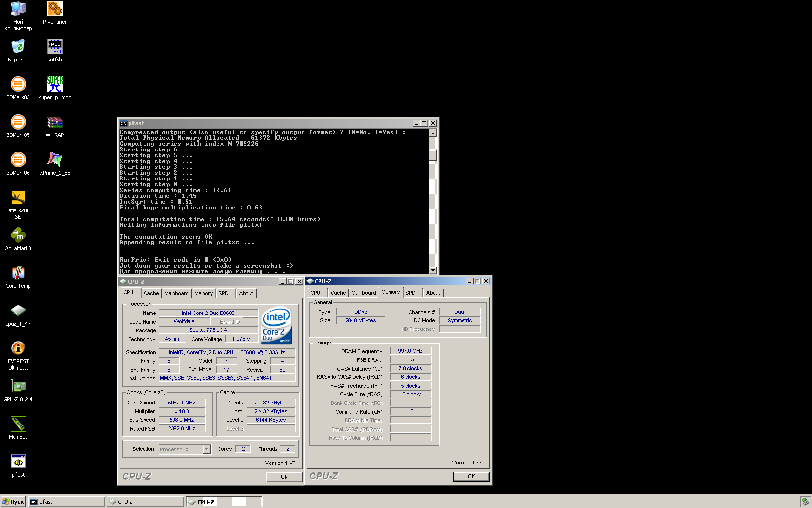Click the FSB:DRAM 3:5 value
Viewport: 812px width, 508px height.
[x=410, y=359]
